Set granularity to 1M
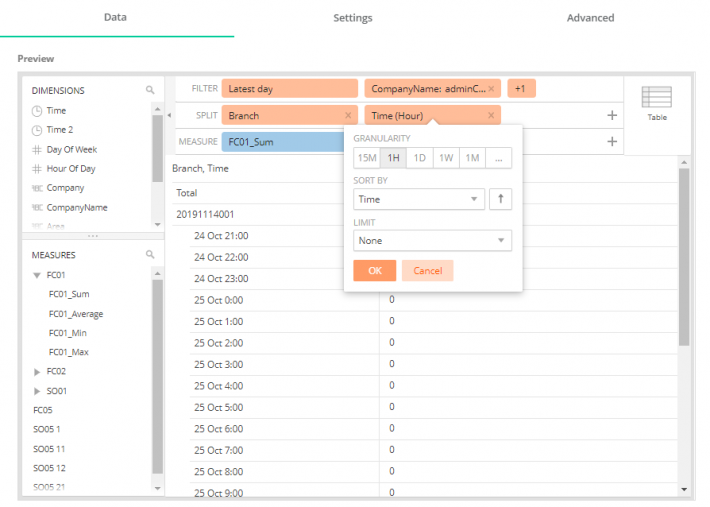Screen dimensions: 710x507 tap(472, 158)
